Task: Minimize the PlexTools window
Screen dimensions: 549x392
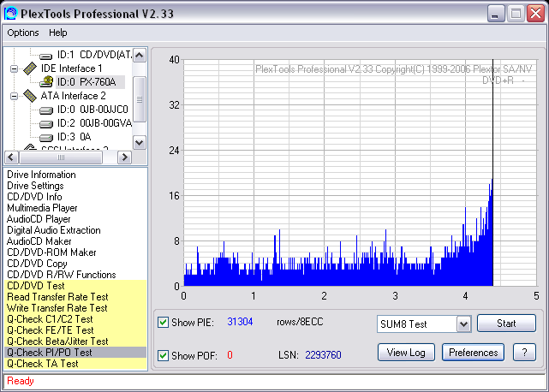Action: click(x=496, y=14)
